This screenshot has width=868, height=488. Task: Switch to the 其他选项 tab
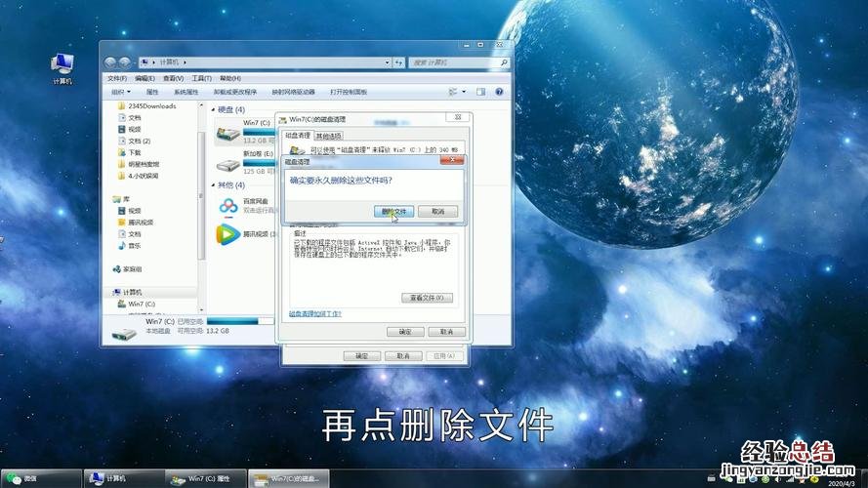tap(328, 136)
